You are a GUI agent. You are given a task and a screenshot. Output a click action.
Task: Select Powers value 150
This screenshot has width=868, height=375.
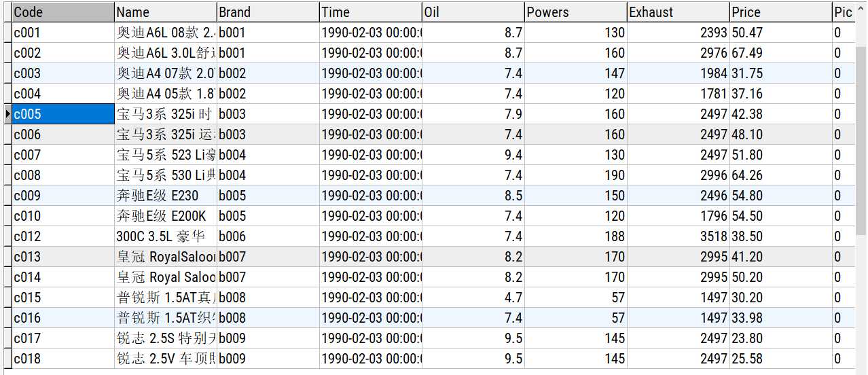click(x=576, y=196)
